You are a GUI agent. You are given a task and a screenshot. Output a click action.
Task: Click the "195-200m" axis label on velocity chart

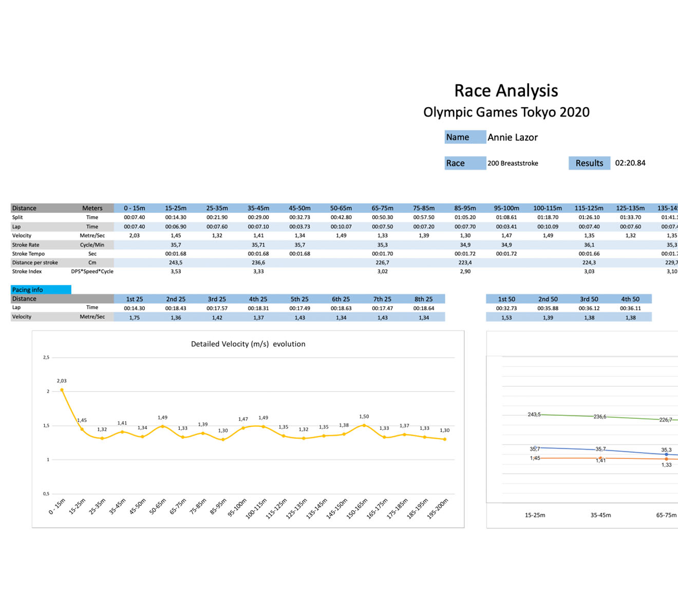[x=438, y=508]
